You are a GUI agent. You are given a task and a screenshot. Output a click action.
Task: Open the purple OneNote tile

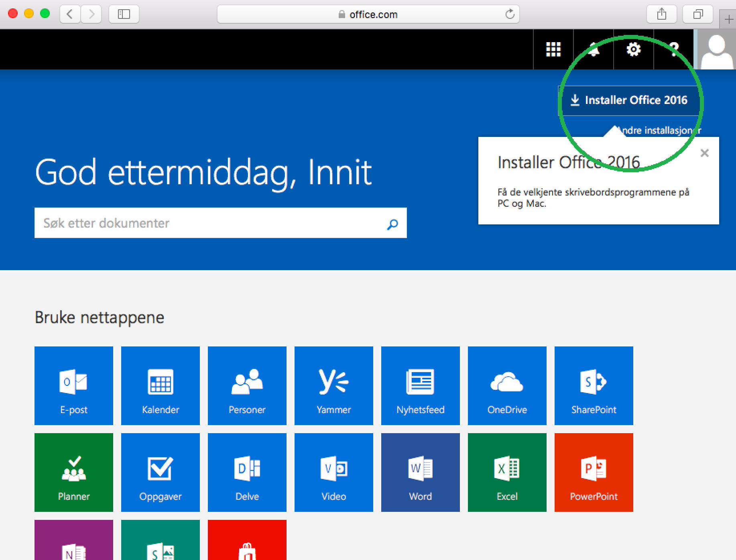click(x=74, y=540)
